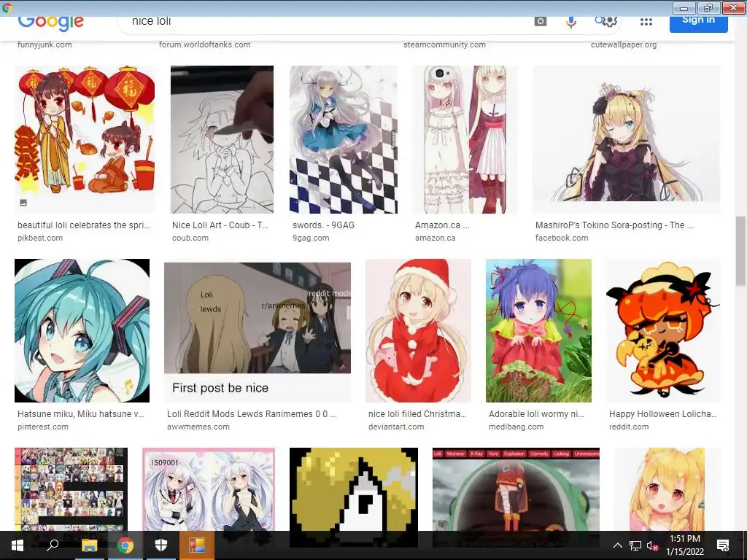
Task: Open the 'First post be nice' meme thumbnail
Action: (258, 332)
